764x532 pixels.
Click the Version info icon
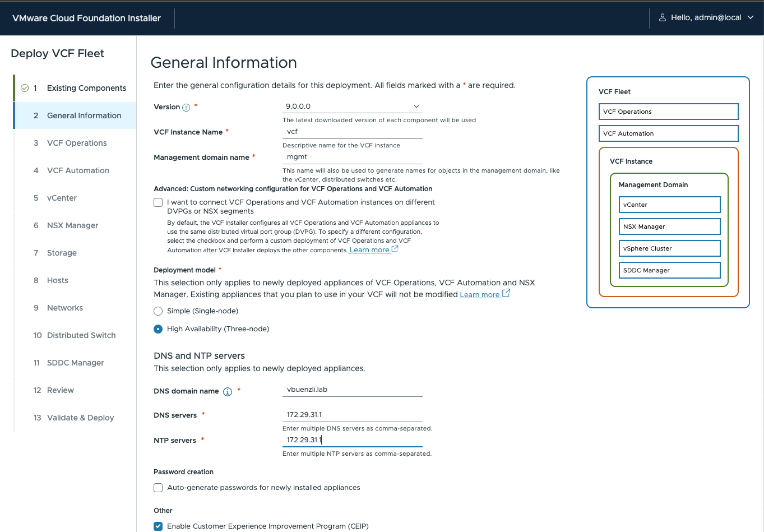point(186,108)
